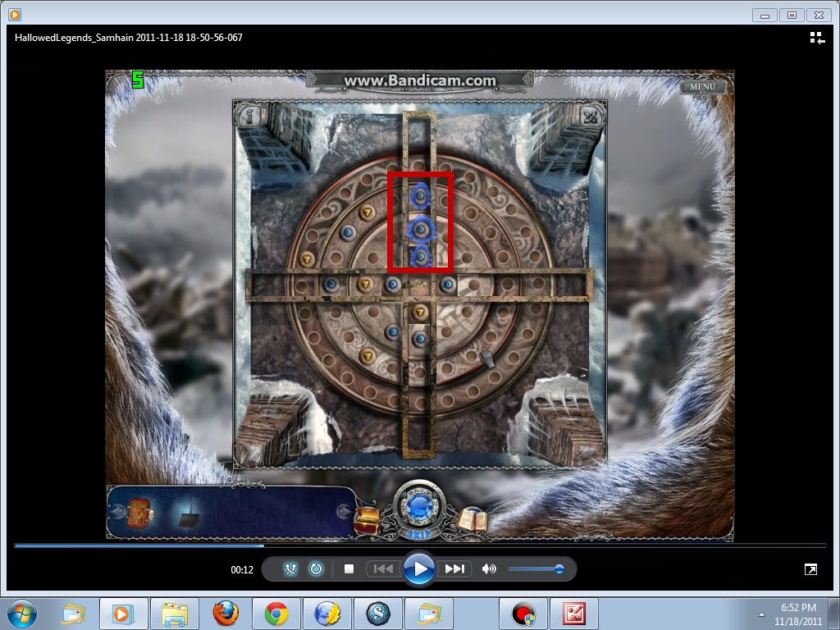Screen dimensions: 840x630
Task: Click the blue gem SKIP button
Action: click(419, 509)
